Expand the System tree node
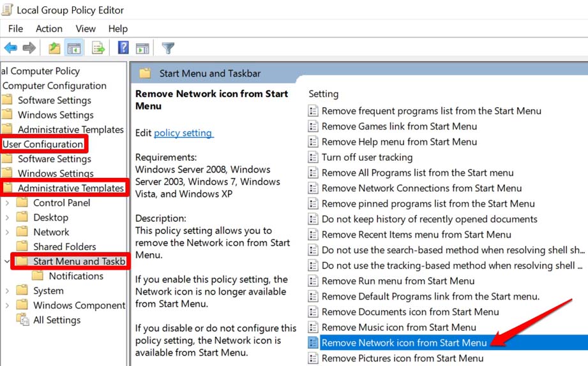588x366 pixels. coord(7,291)
